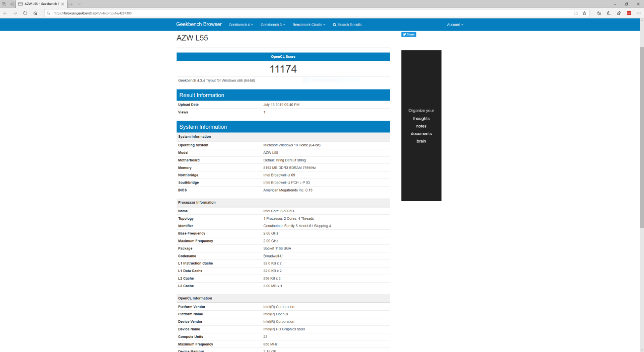Click the dark sidebar advertisement
This screenshot has width=644, height=352.
pos(421,126)
